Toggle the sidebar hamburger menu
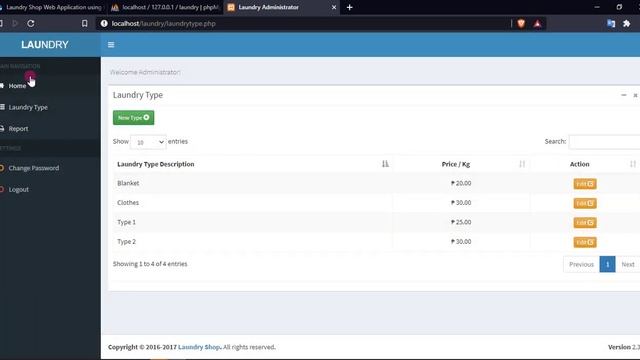Screen dimensions: 640x360 click(x=111, y=45)
